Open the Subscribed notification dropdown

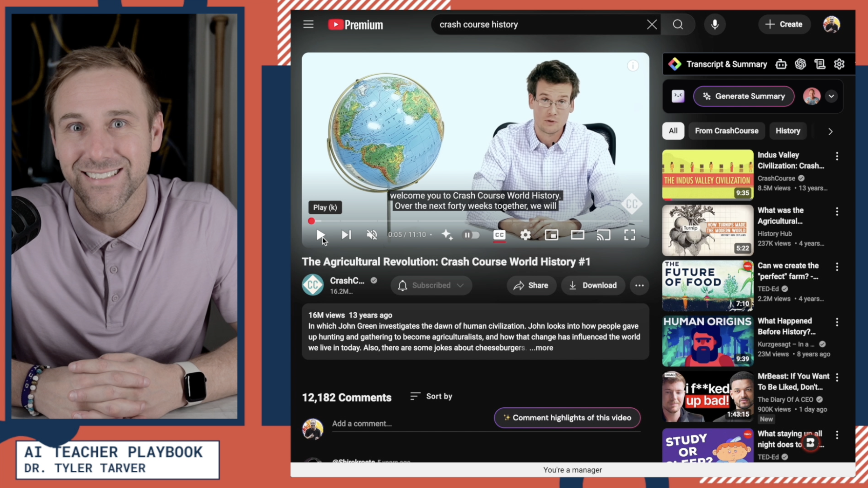pyautogui.click(x=431, y=285)
